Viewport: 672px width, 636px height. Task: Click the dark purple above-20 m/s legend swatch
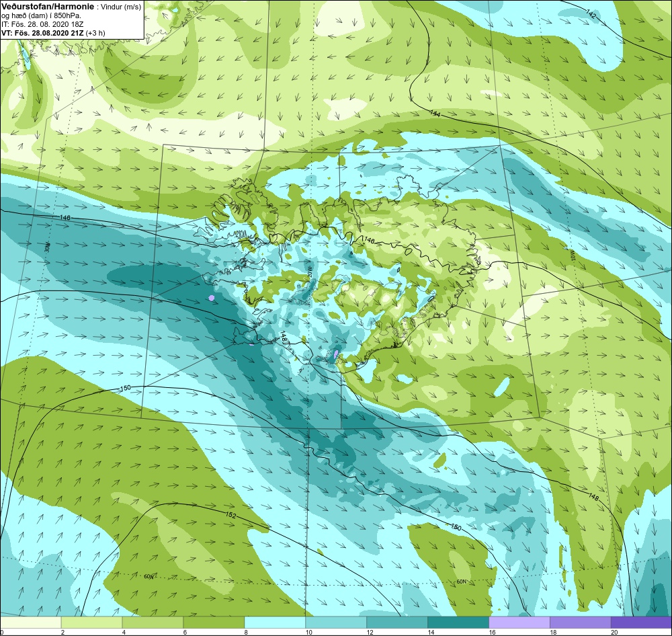pyautogui.click(x=641, y=621)
